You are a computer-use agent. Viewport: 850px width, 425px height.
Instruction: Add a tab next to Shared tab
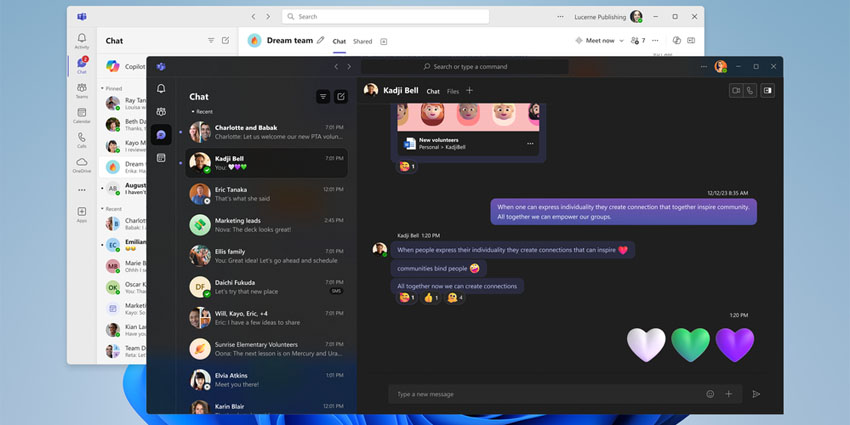tap(384, 41)
